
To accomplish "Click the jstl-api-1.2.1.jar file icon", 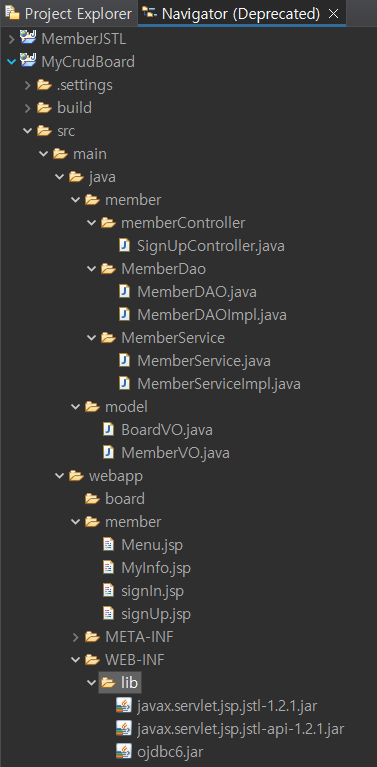I will pyautogui.click(x=124, y=729).
